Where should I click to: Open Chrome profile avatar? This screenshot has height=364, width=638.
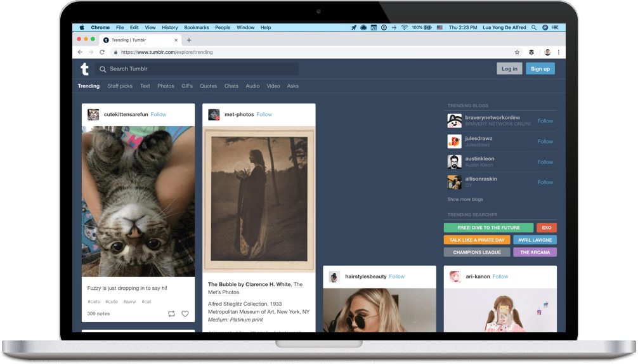(x=547, y=52)
